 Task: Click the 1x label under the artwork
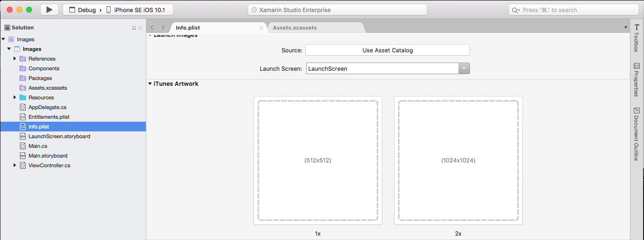pyautogui.click(x=318, y=234)
